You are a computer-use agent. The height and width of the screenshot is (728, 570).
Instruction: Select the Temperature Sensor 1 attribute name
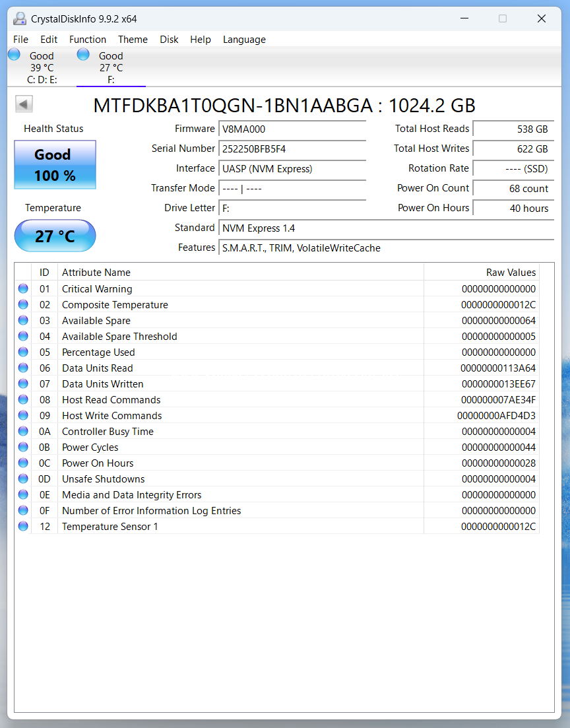pyautogui.click(x=110, y=527)
